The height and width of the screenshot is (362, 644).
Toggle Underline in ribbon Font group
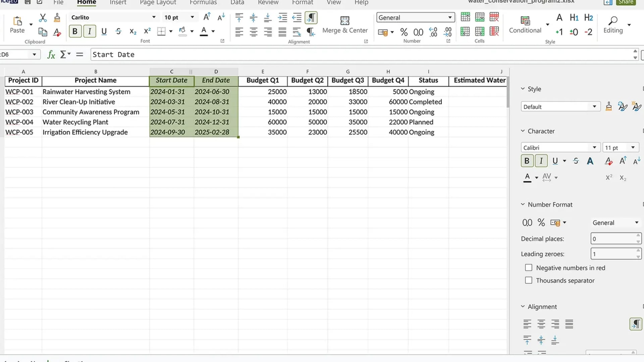click(x=104, y=32)
